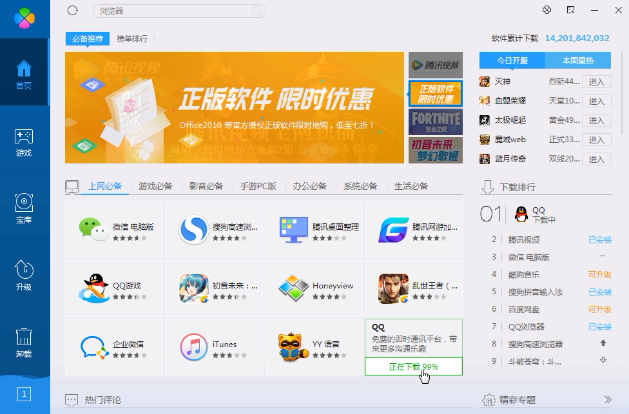This screenshot has width=629, height=414.
Task: Switch to the 本周最热 tab
Action: coord(578,61)
